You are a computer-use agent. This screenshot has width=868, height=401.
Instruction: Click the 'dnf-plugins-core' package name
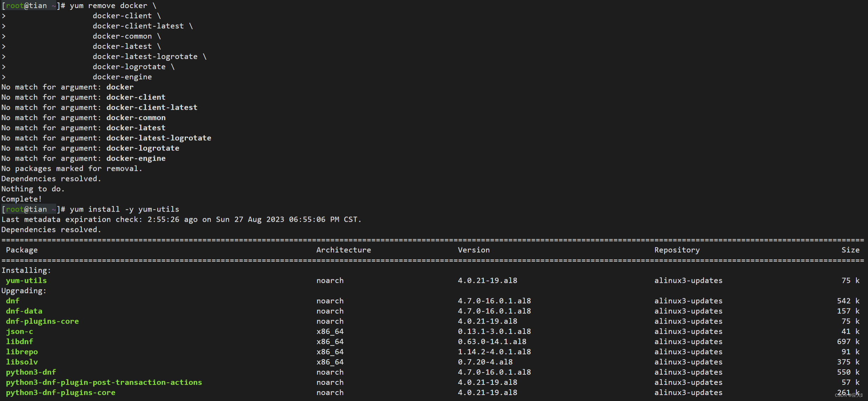click(x=42, y=322)
